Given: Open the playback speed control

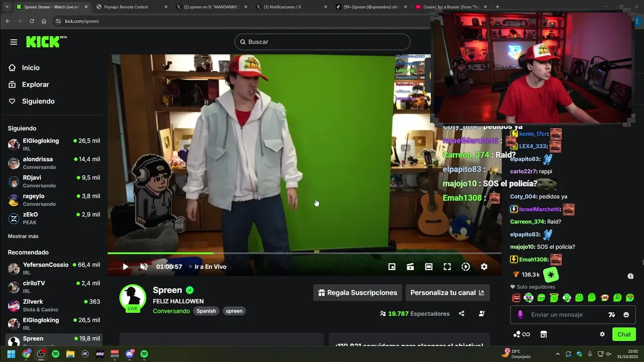Looking at the screenshot, I should pyautogui.click(x=466, y=267).
